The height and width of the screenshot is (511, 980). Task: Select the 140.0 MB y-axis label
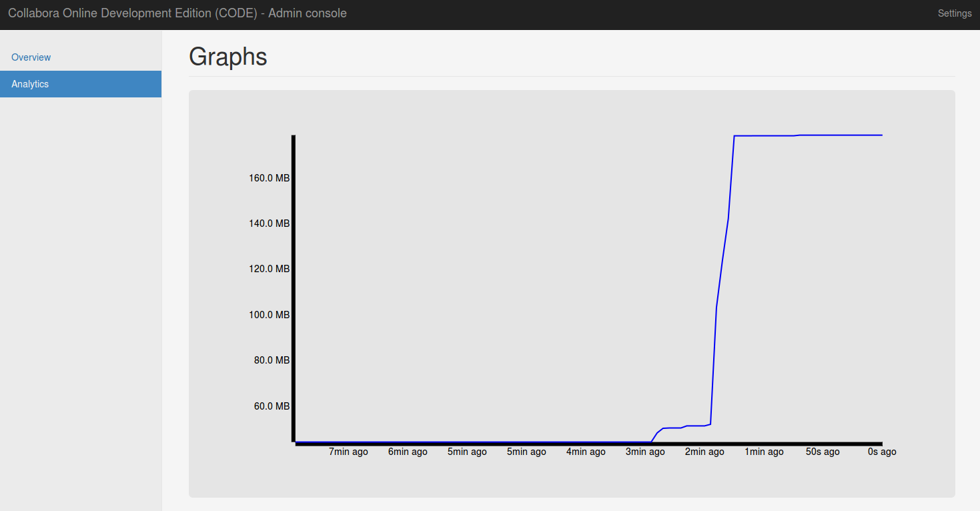pyautogui.click(x=269, y=223)
